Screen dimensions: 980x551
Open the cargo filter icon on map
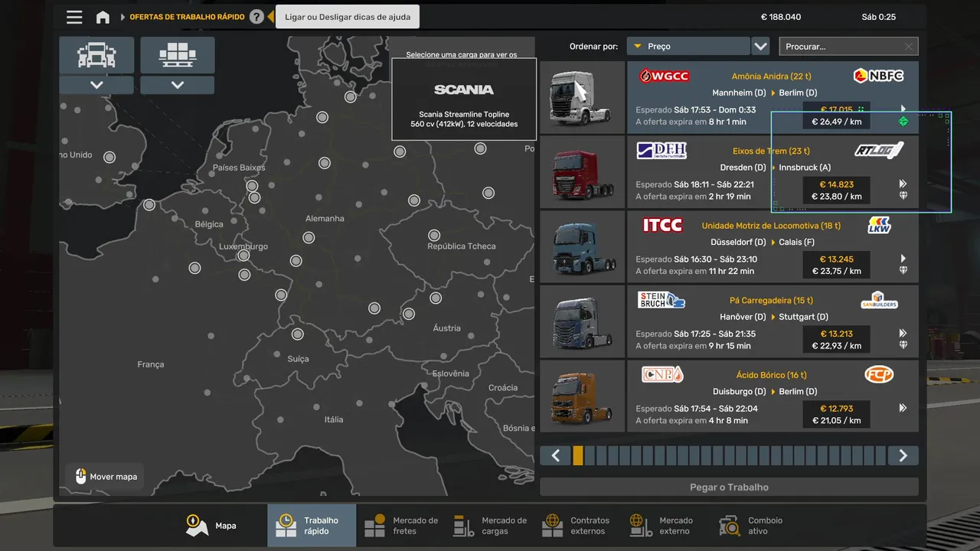click(177, 55)
